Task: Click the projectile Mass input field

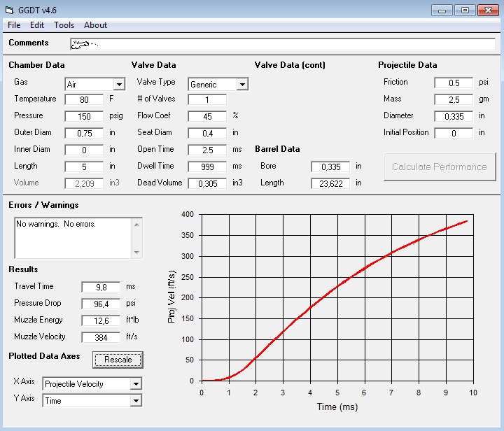Action: 454,100
